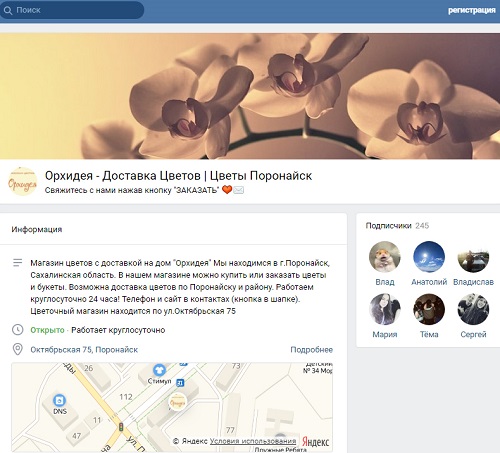
Task: Open the bus stop icon on map
Action: click(180, 383)
